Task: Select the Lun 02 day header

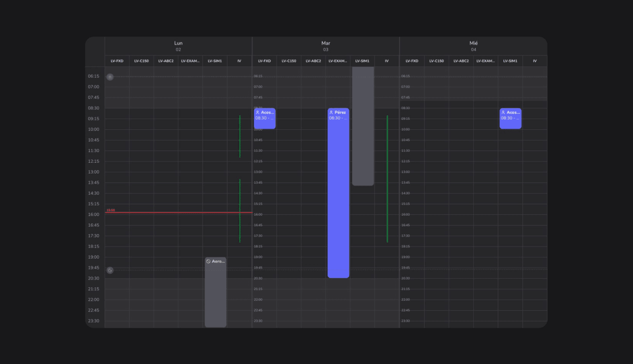Action: (178, 46)
